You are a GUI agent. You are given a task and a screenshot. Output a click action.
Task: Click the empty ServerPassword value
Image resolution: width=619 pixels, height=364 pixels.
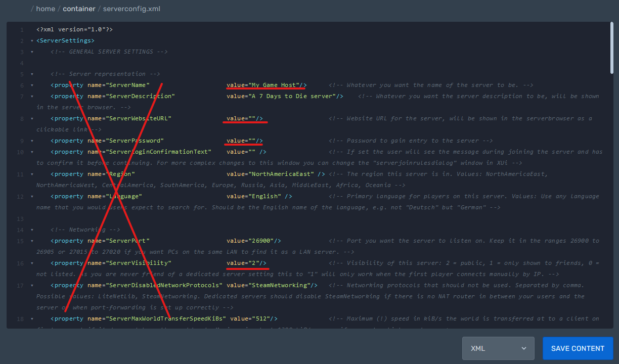(x=252, y=141)
